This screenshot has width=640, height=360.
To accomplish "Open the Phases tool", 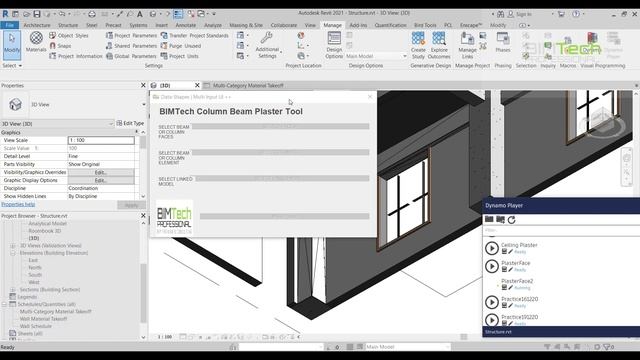I will tap(502, 42).
